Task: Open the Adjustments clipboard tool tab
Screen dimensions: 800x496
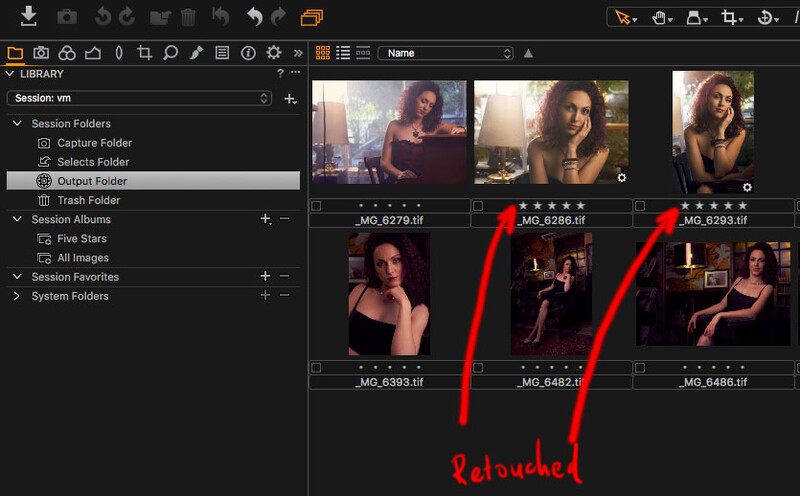Action: pyautogui.click(x=222, y=53)
